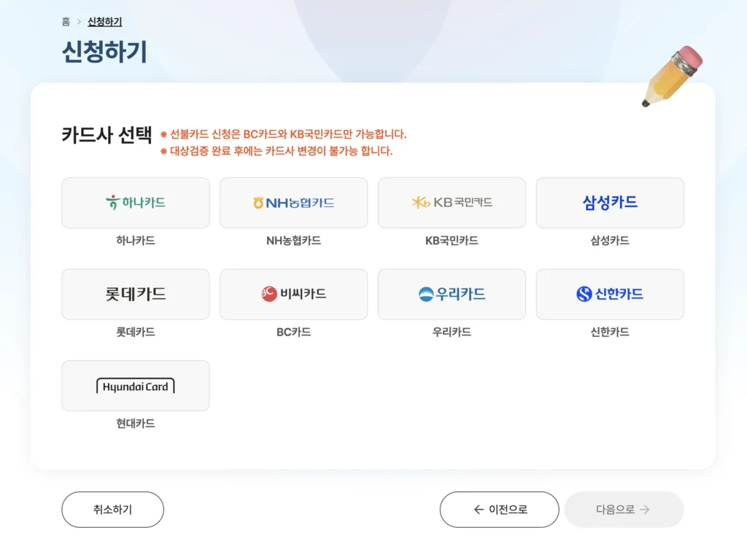Choose the 신한카드 logo tile
747x560 pixels.
(610, 294)
